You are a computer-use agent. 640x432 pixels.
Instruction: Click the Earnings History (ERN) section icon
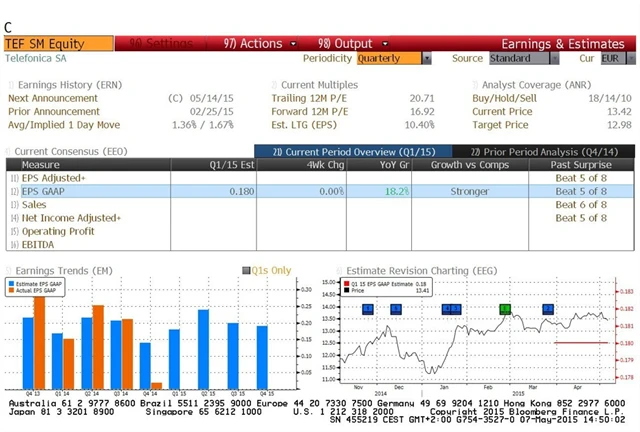11,86
